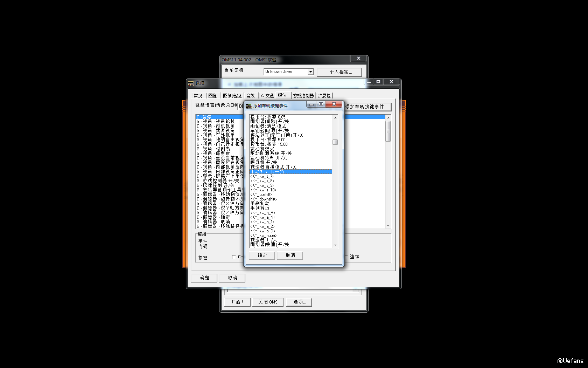Select highlighted 手动挡: 下一挡 event
Screen dimensions: 588x368
[291, 171]
